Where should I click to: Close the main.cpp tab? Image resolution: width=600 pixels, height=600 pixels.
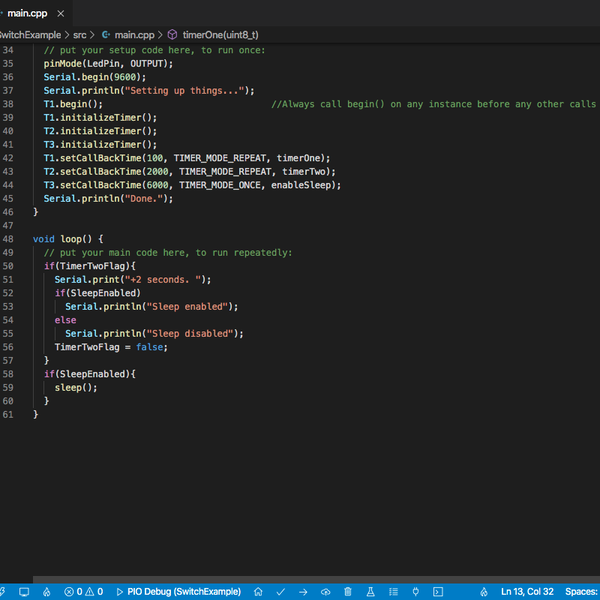[x=62, y=13]
